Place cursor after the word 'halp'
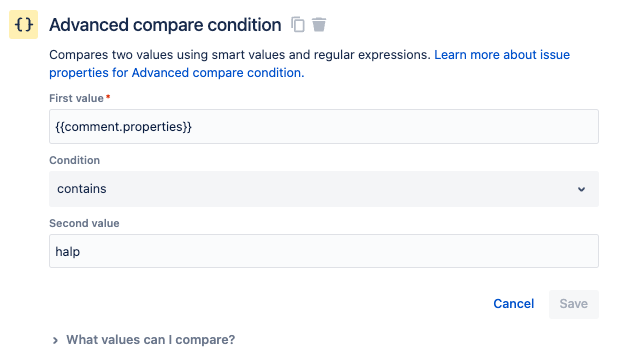 coord(80,252)
